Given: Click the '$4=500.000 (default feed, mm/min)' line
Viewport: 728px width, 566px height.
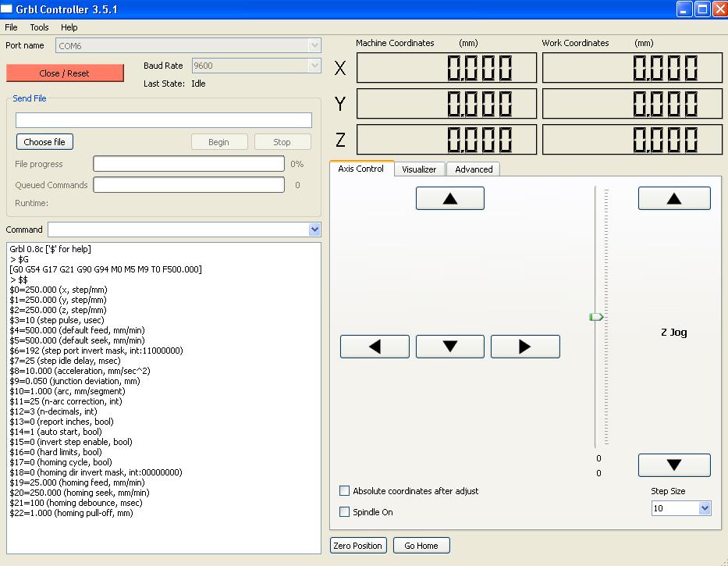Looking at the screenshot, I should tap(77, 330).
